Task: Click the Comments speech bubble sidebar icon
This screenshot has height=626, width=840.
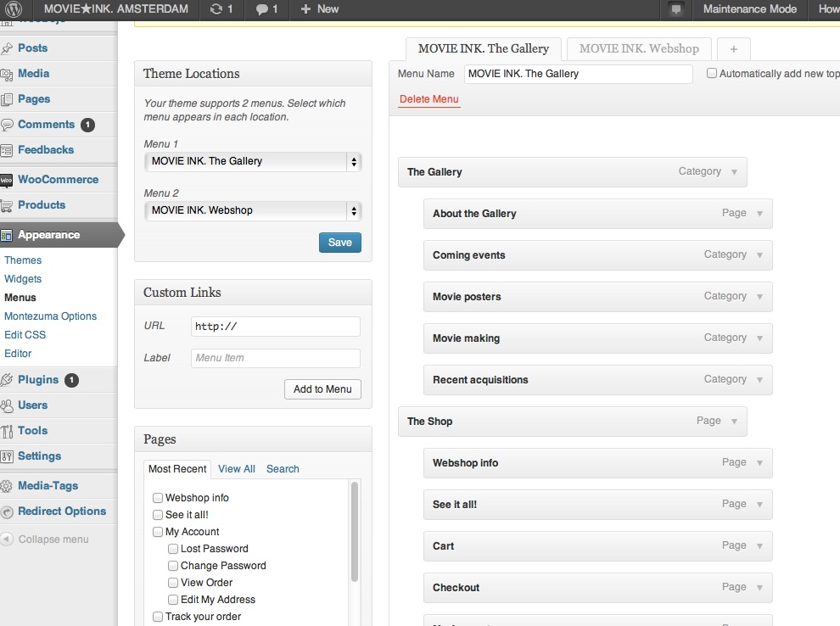Action: pos(7,125)
